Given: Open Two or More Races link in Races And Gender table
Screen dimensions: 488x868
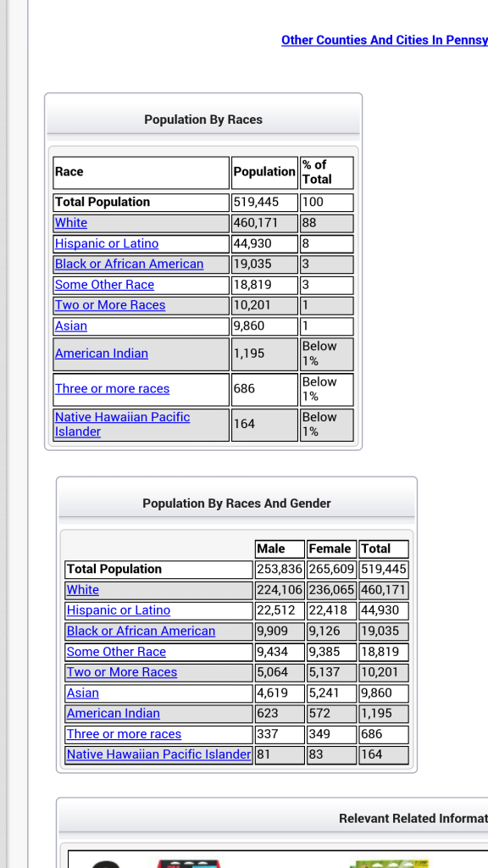Looking at the screenshot, I should click(122, 672).
